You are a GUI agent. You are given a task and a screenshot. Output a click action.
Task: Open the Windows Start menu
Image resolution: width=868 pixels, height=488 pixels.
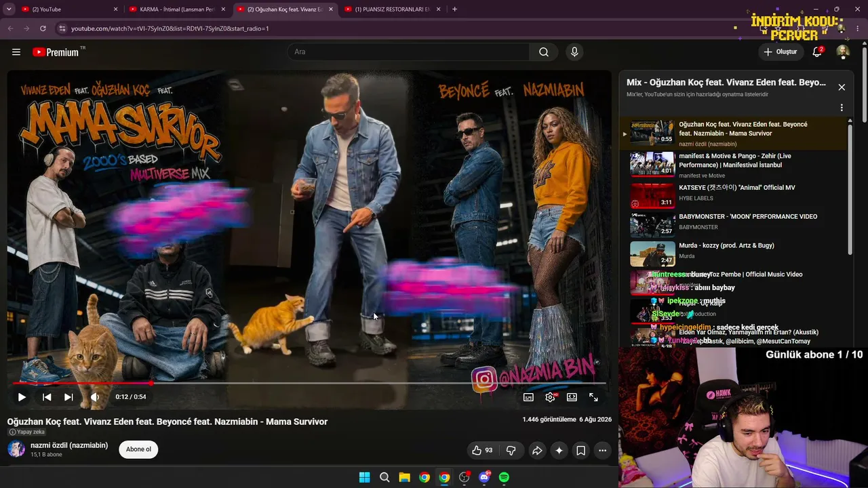click(x=364, y=477)
